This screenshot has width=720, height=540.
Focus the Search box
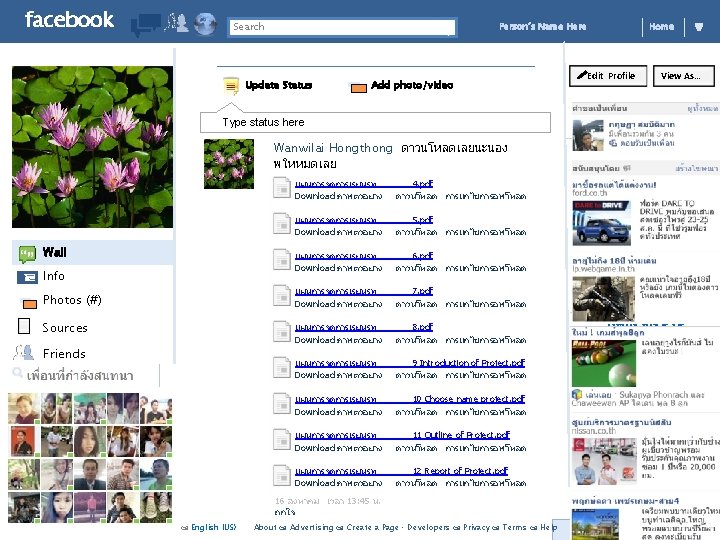342,27
